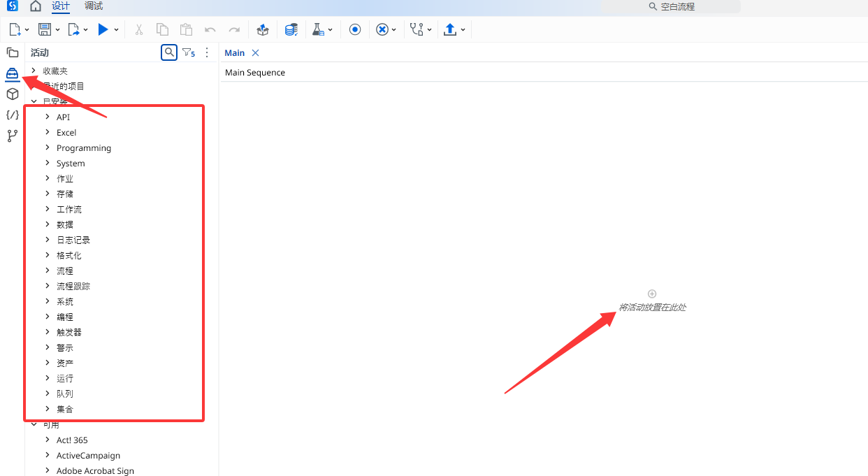The width and height of the screenshot is (868, 476).
Task: Expand the API category
Action: point(48,117)
